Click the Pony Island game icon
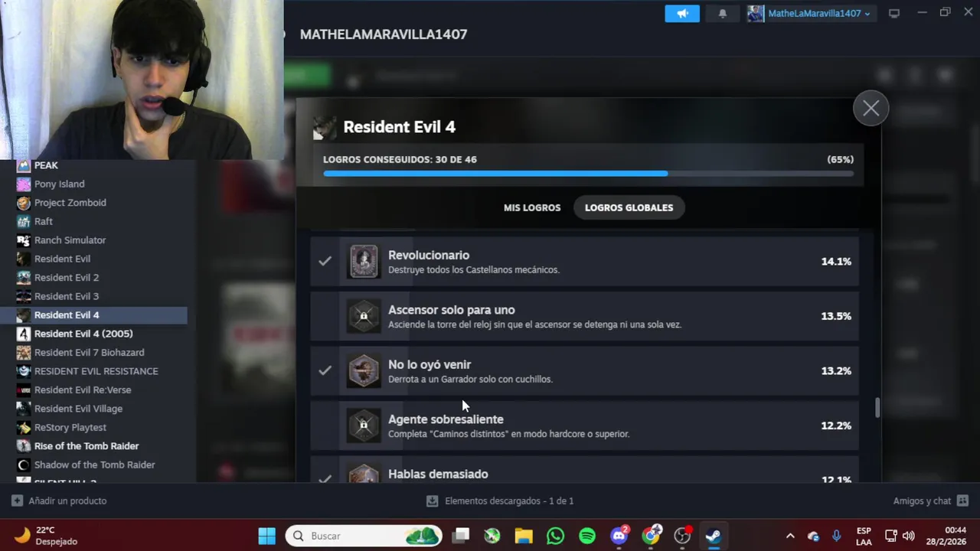 pos(24,184)
